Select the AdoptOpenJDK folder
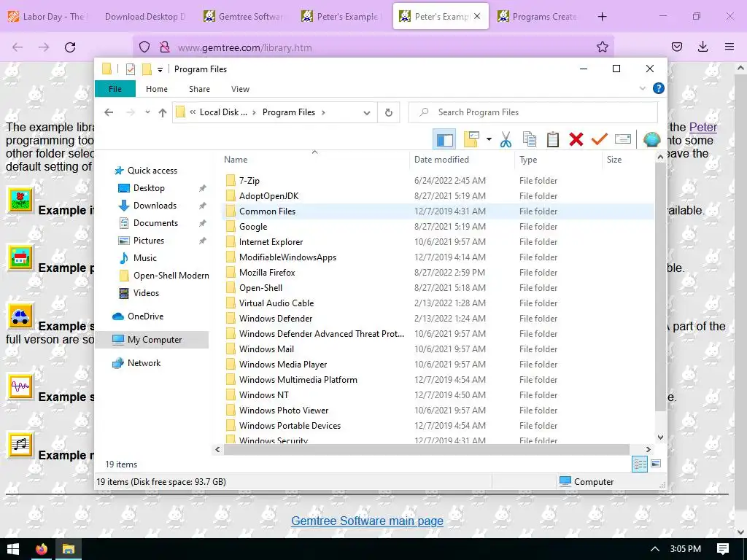 [x=268, y=196]
